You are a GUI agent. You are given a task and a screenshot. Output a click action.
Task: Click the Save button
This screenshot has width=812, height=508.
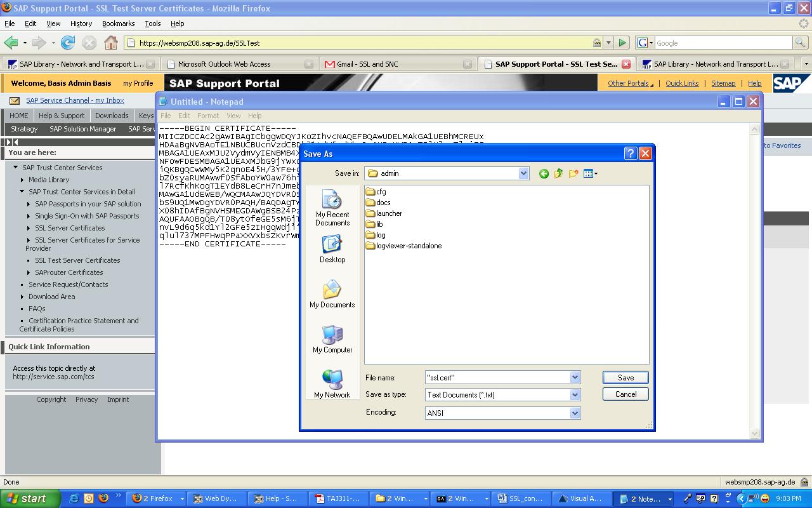click(625, 377)
